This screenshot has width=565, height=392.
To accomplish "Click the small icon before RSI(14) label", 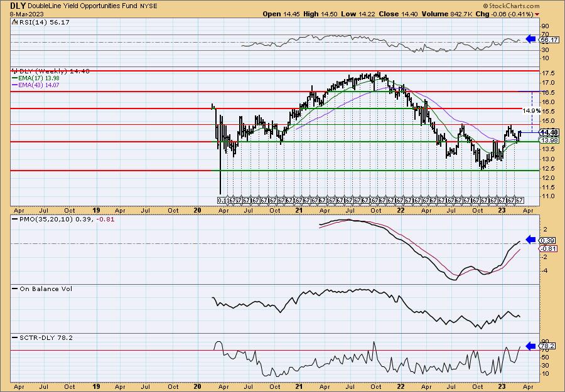I will tap(14, 22).
